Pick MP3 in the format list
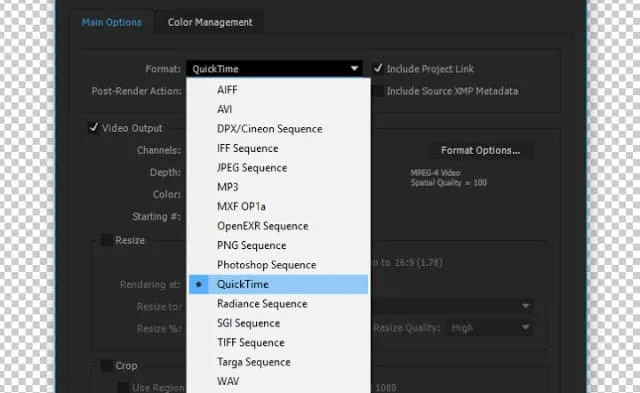 [278, 187]
